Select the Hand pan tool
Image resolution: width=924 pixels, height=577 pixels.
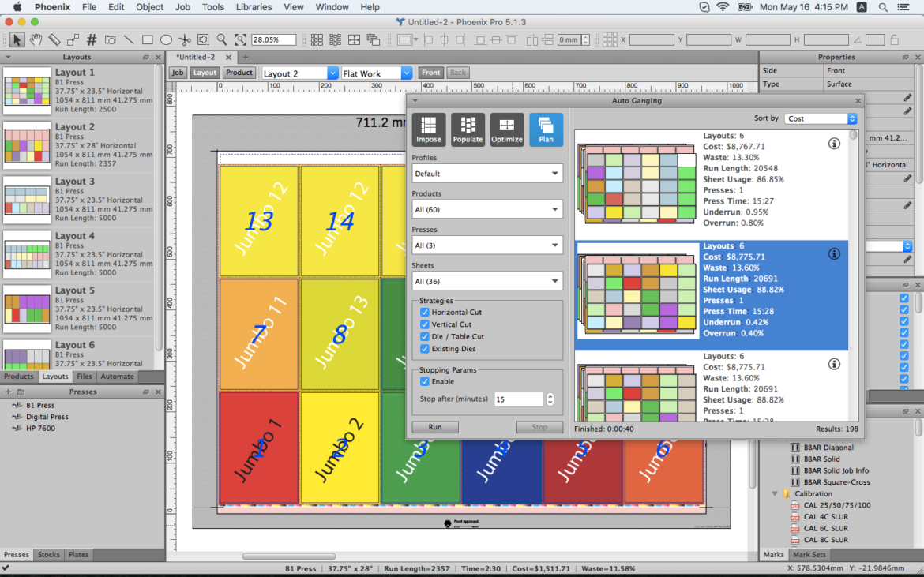pos(36,40)
